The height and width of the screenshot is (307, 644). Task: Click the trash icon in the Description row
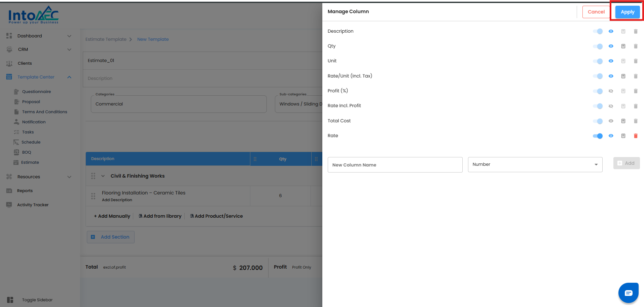pos(636,31)
